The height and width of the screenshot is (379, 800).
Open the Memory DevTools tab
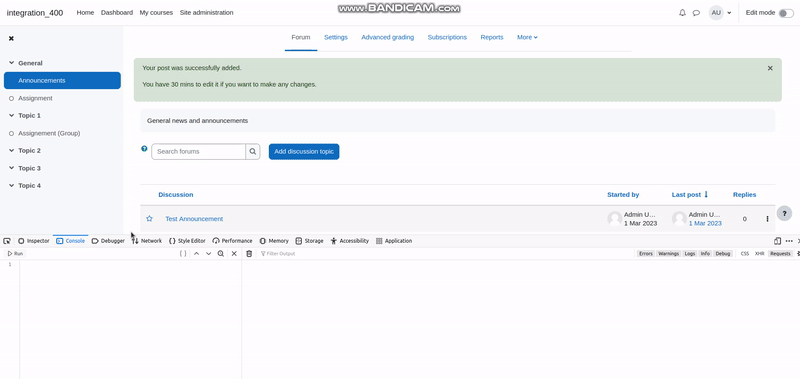pos(274,241)
